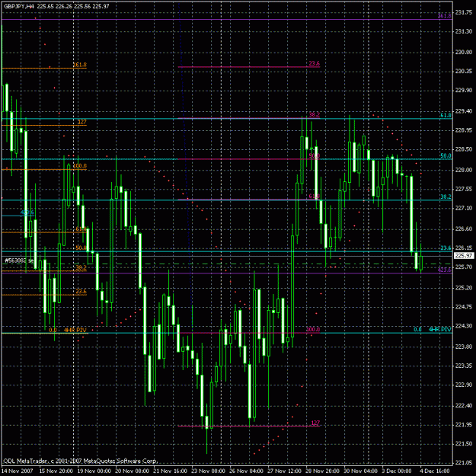Image resolution: width=476 pixels, height=476 pixels.
Task: Click the cyan 38.2 Fibonacci label
Action: coord(446,196)
